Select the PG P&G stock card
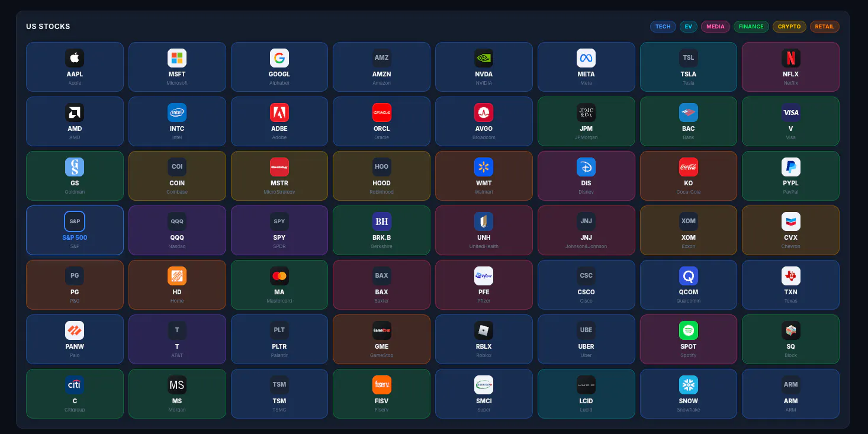Screen dimensions: 868x434 tap(75, 285)
